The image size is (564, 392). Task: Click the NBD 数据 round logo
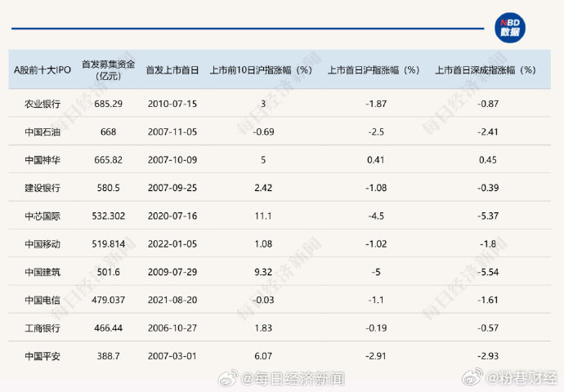click(x=510, y=28)
